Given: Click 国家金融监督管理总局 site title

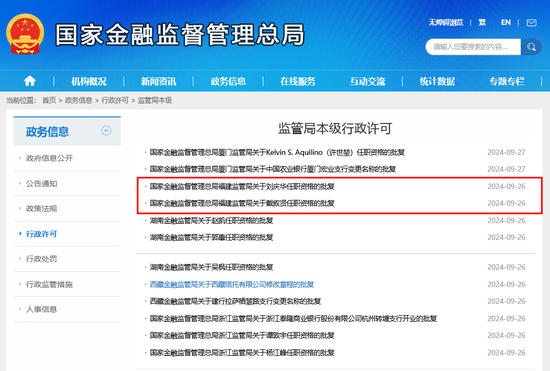Looking at the screenshot, I should click(180, 35).
